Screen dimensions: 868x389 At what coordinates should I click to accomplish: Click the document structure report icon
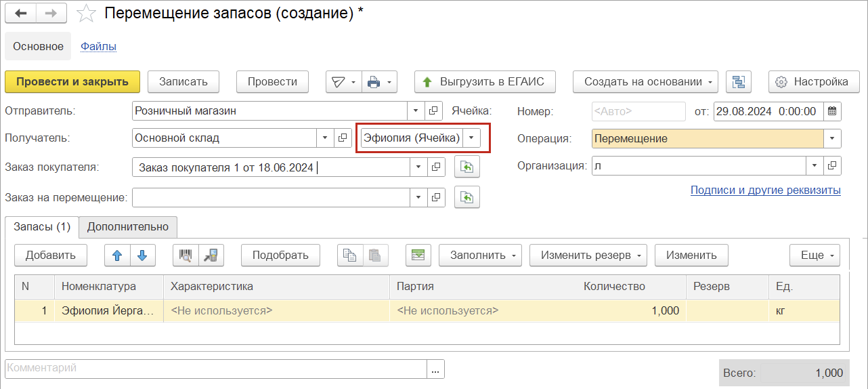[739, 82]
